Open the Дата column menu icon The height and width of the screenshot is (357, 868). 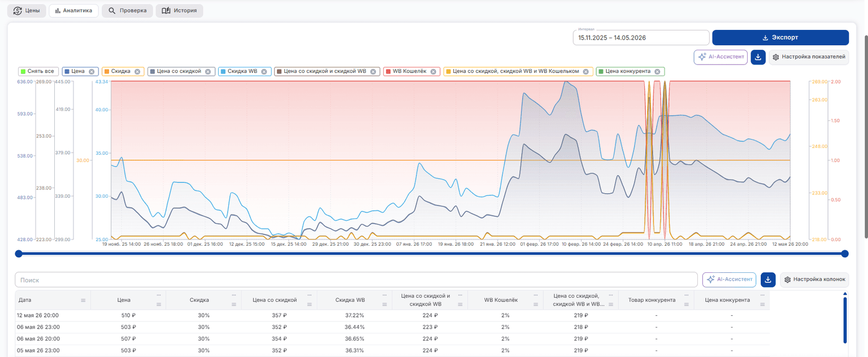pyautogui.click(x=83, y=301)
